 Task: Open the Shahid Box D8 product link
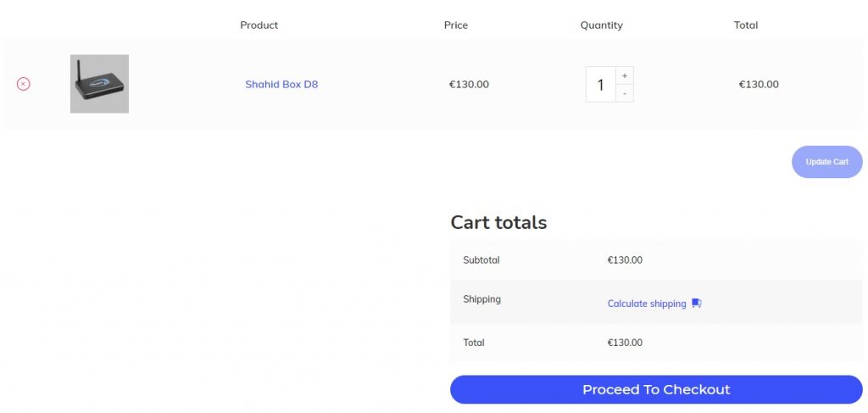coord(281,85)
